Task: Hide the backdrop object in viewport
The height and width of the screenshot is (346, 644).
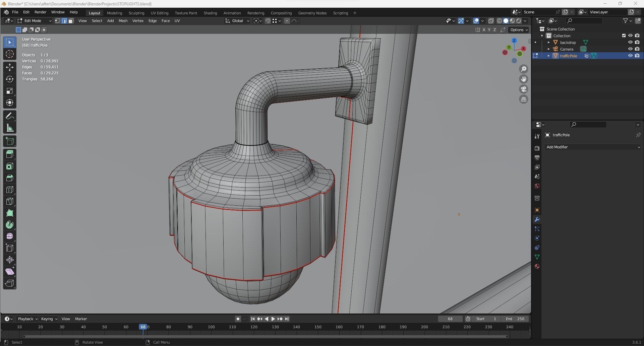Action: coord(630,42)
